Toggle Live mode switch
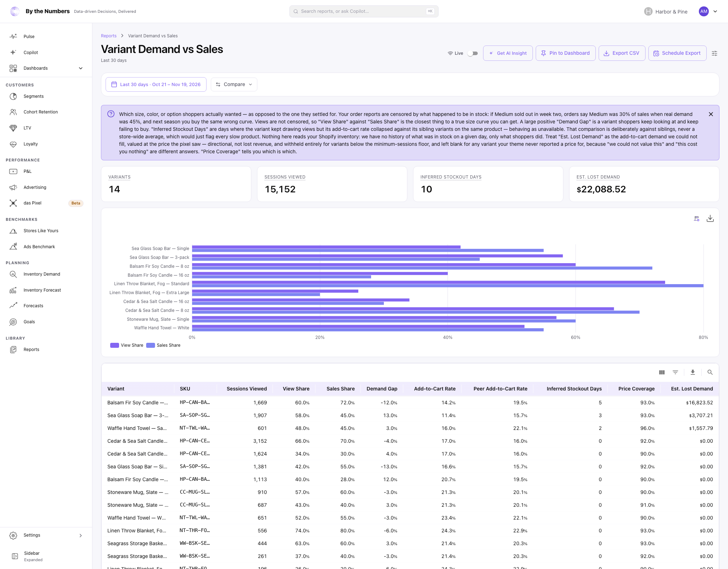 coord(472,53)
